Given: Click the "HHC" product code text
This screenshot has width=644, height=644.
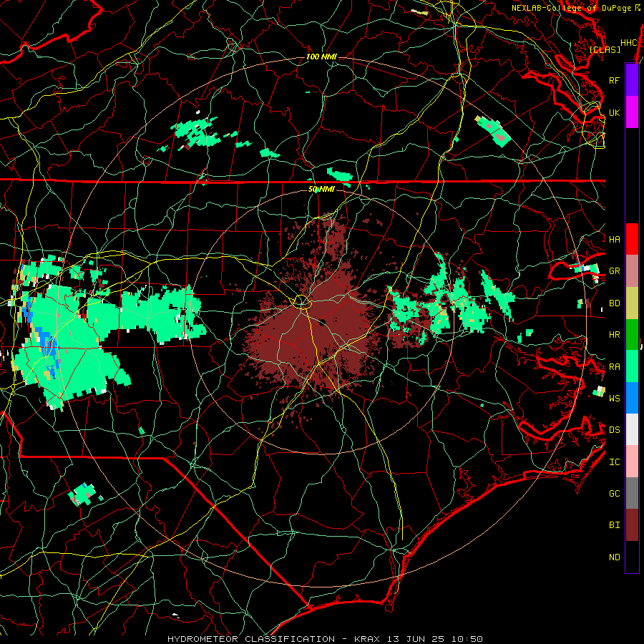Looking at the screenshot, I should pyautogui.click(x=629, y=43).
